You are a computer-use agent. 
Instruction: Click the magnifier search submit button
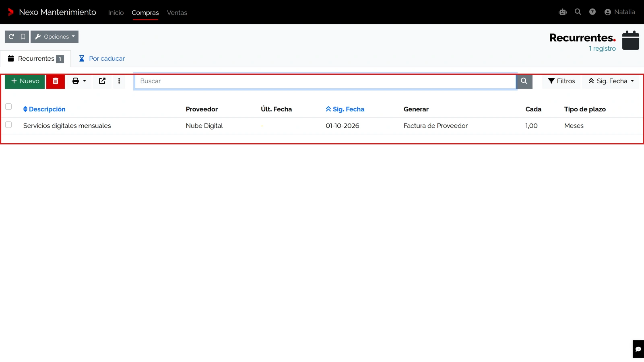[x=524, y=81]
